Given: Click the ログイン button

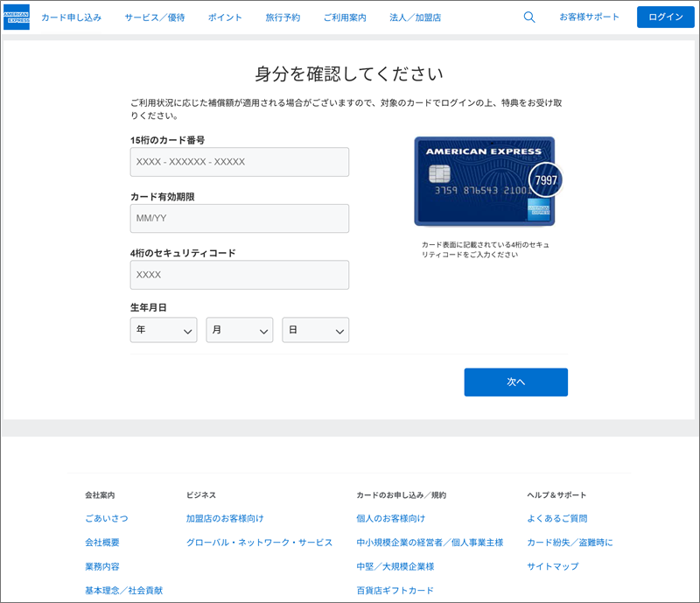Looking at the screenshot, I should coord(666,17).
